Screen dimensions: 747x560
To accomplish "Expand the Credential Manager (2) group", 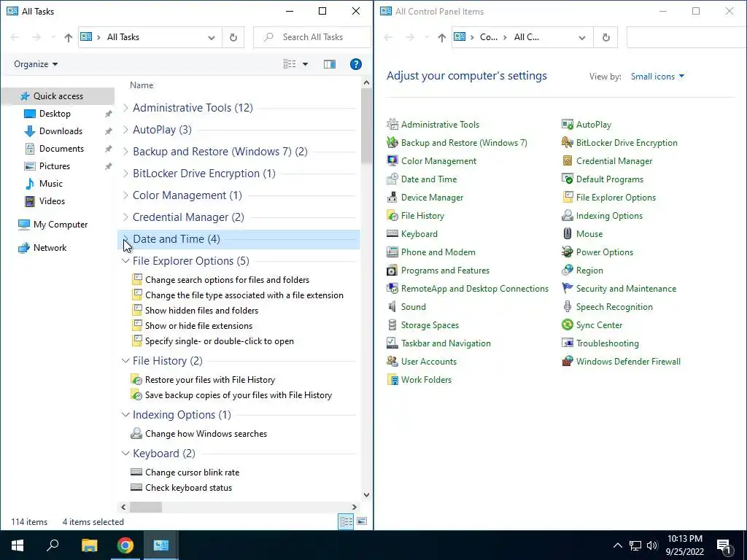I will coord(125,217).
